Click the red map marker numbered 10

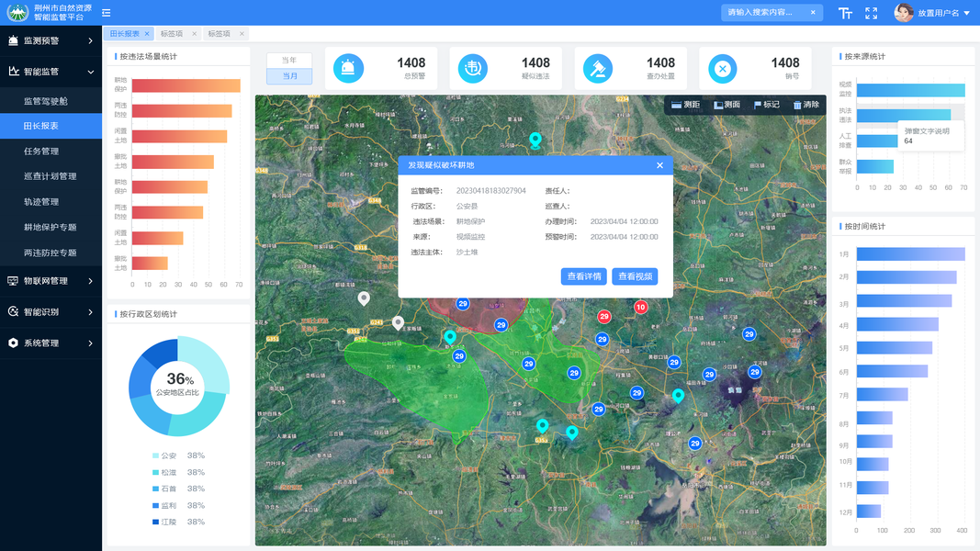point(640,307)
